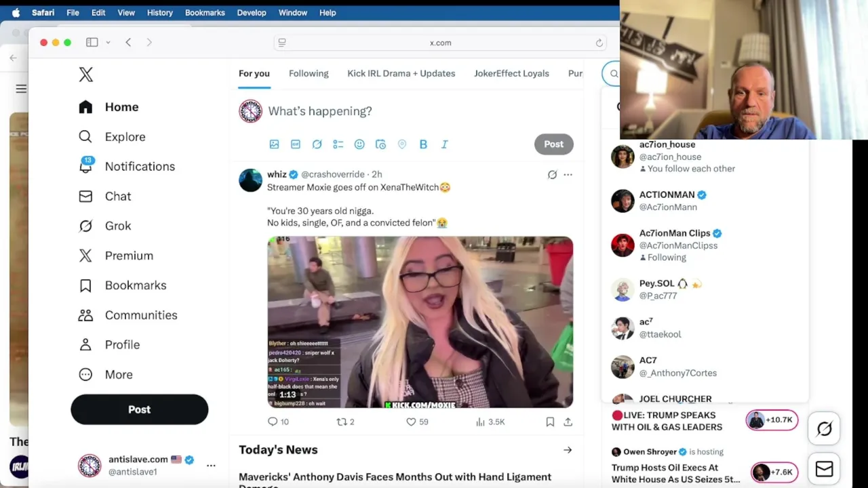Click the gray Post button in composer
The image size is (868, 488).
pos(554,144)
